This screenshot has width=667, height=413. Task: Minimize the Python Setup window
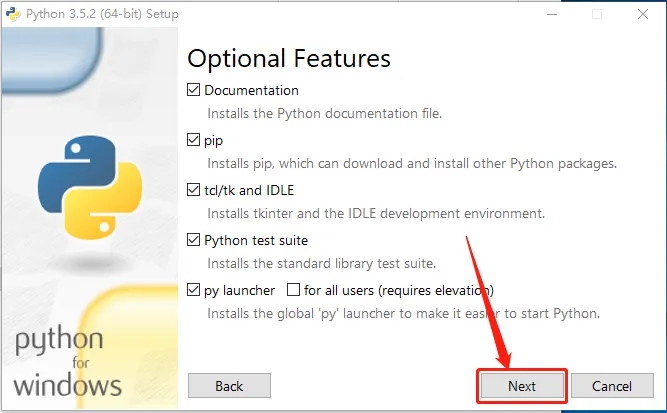(x=552, y=14)
